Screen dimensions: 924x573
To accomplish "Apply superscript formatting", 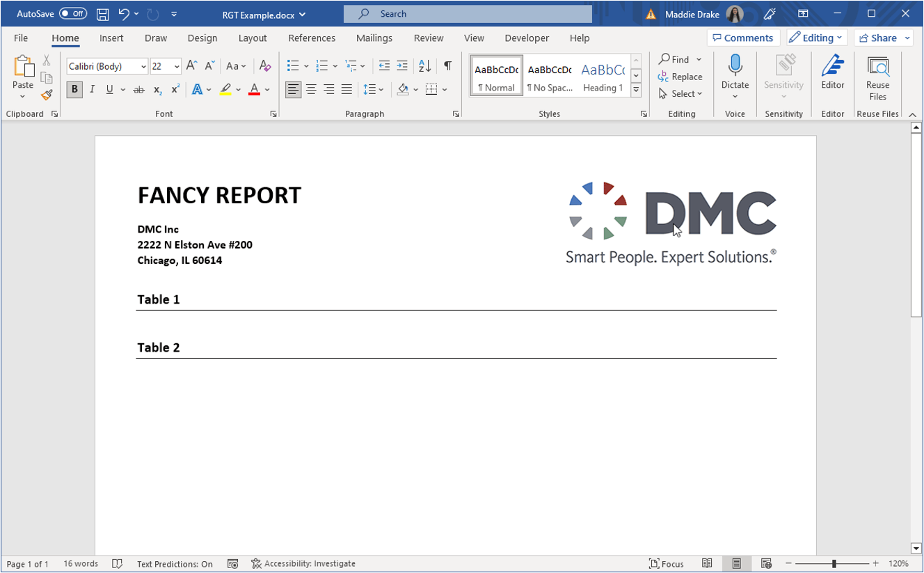I will (x=175, y=89).
